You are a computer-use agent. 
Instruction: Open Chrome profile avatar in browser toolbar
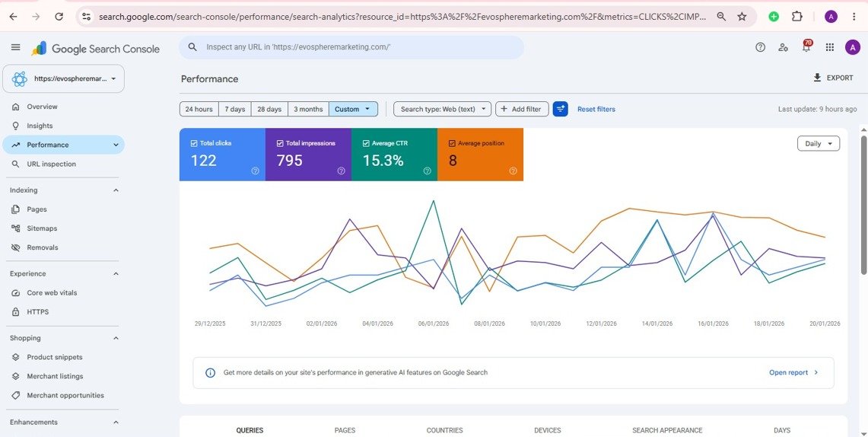coord(831,17)
